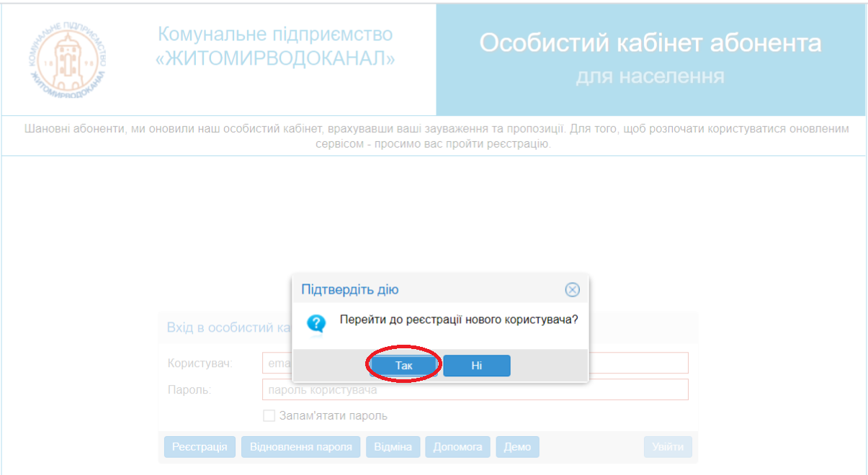Image resolution: width=868 pixels, height=475 pixels.
Task: Confirm registration by pressing 'Так'
Action: coord(403,366)
